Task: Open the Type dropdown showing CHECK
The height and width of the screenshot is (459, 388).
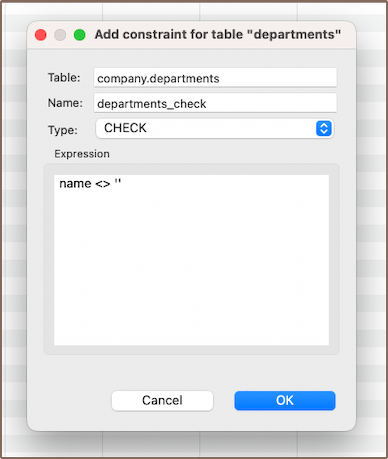Action: pyautogui.click(x=215, y=128)
